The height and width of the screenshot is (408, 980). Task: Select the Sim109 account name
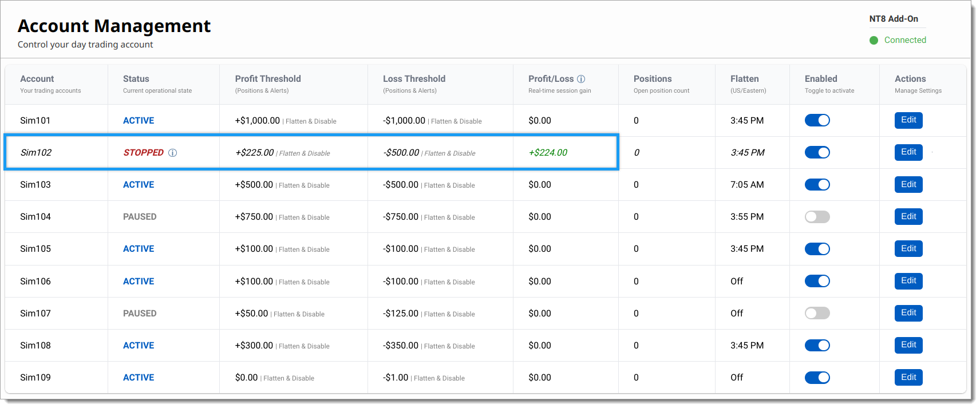point(35,378)
